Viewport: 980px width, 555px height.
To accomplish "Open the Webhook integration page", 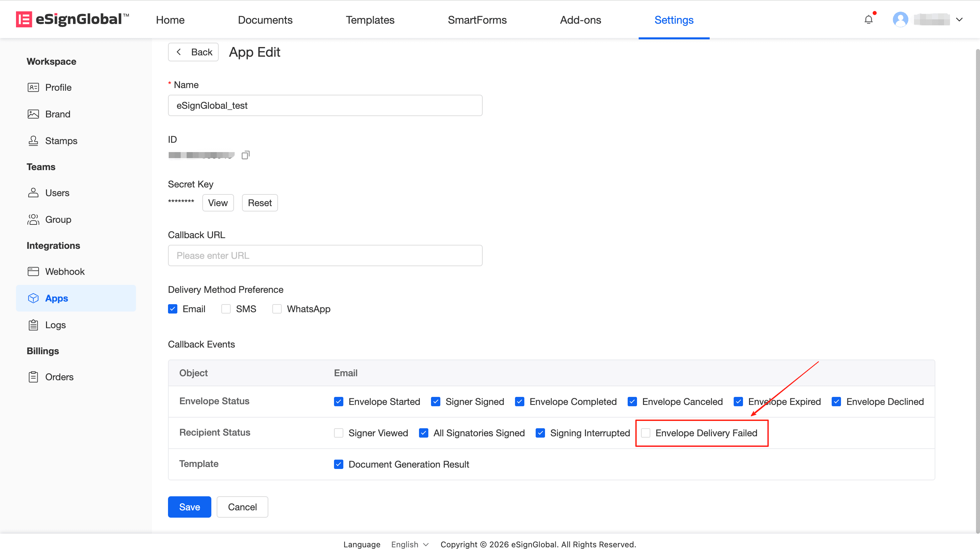I will coord(65,271).
